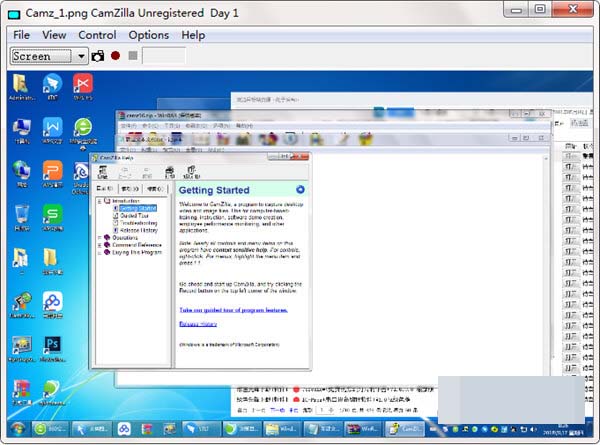Follow the guided tour of program features link
Image resolution: width=600 pixels, height=445 pixels.
pyautogui.click(x=233, y=310)
